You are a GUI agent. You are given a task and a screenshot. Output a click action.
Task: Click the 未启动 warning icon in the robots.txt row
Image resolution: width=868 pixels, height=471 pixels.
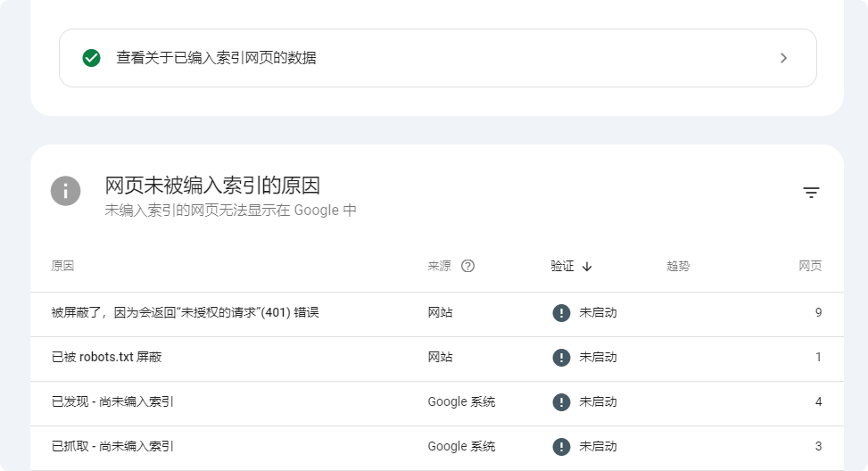click(x=561, y=358)
